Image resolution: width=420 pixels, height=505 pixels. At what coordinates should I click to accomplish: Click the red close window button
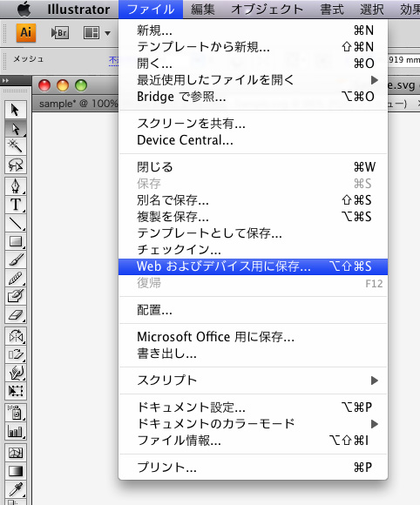coord(44,85)
